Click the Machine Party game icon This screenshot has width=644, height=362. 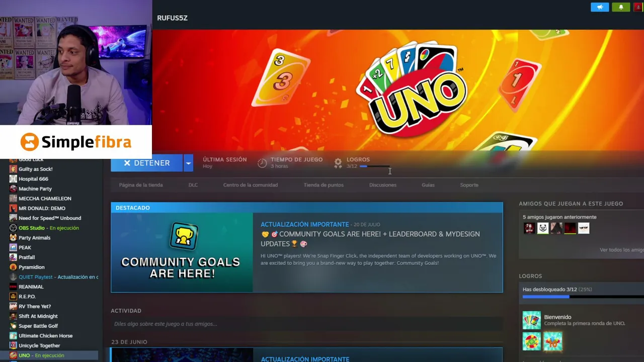point(13,189)
